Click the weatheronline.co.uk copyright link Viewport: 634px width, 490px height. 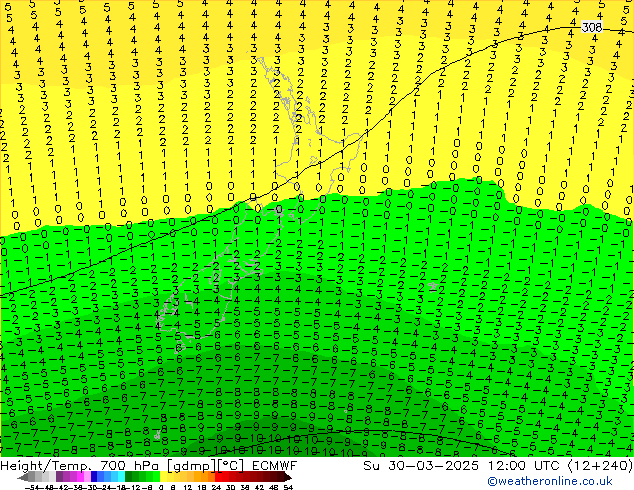[550, 481]
